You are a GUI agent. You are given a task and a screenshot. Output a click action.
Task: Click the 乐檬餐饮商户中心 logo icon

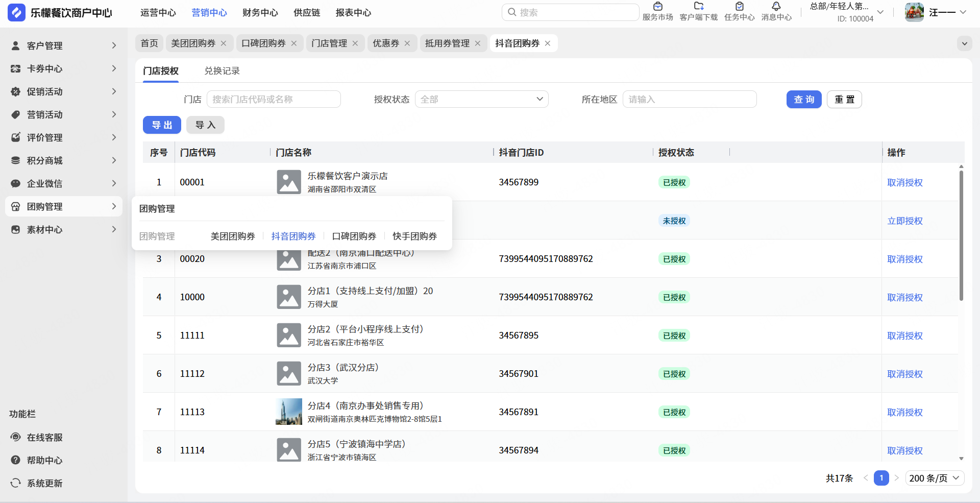[16, 13]
